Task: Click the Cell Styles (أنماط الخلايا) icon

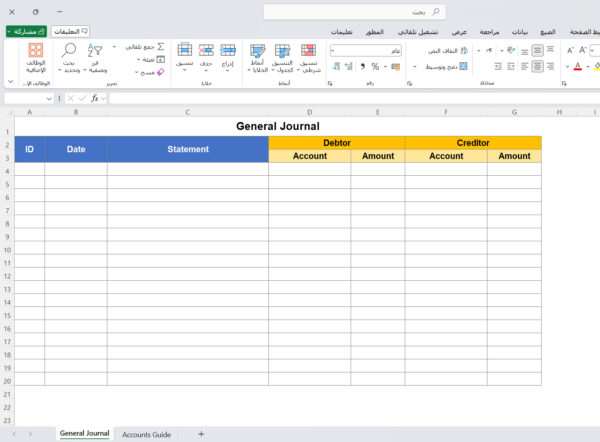Action: 257,51
